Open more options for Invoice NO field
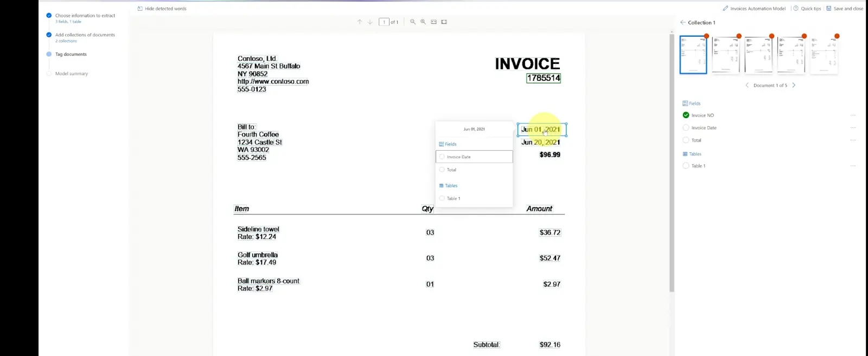 [x=853, y=115]
